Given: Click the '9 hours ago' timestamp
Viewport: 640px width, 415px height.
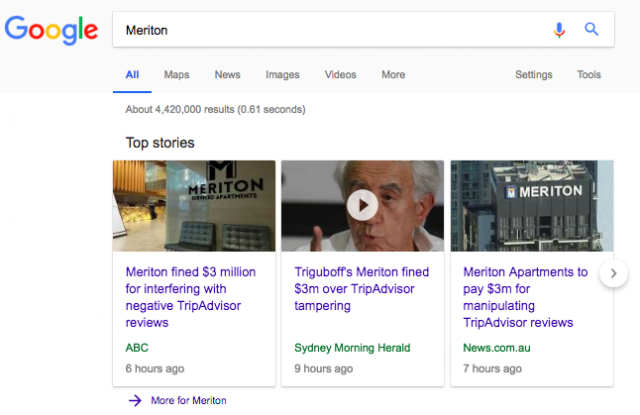Looking at the screenshot, I should (324, 368).
